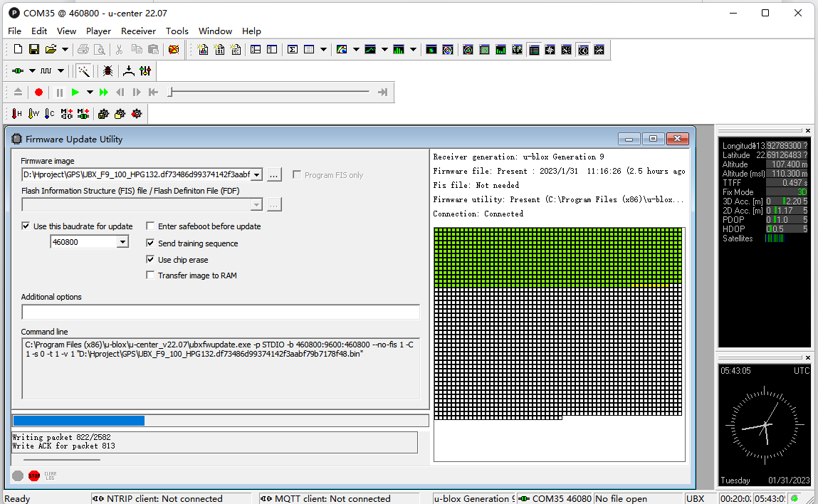Screen dimensions: 818x504
Task: Expand the 460800 baudrate dropdown
Action: pos(122,242)
